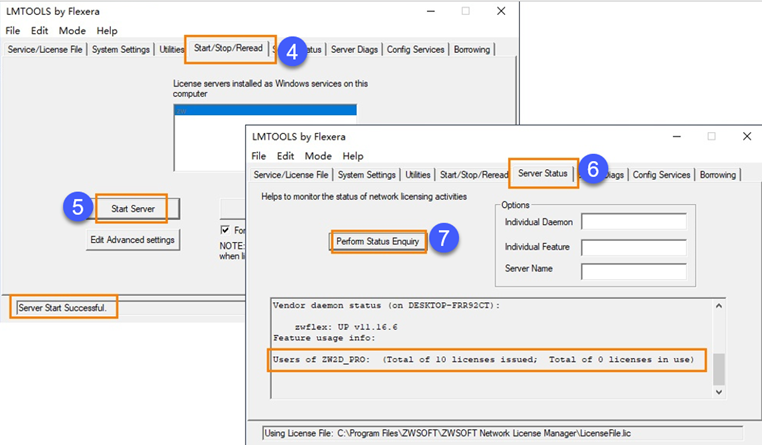Click Perform Status Enquiry button

(378, 241)
